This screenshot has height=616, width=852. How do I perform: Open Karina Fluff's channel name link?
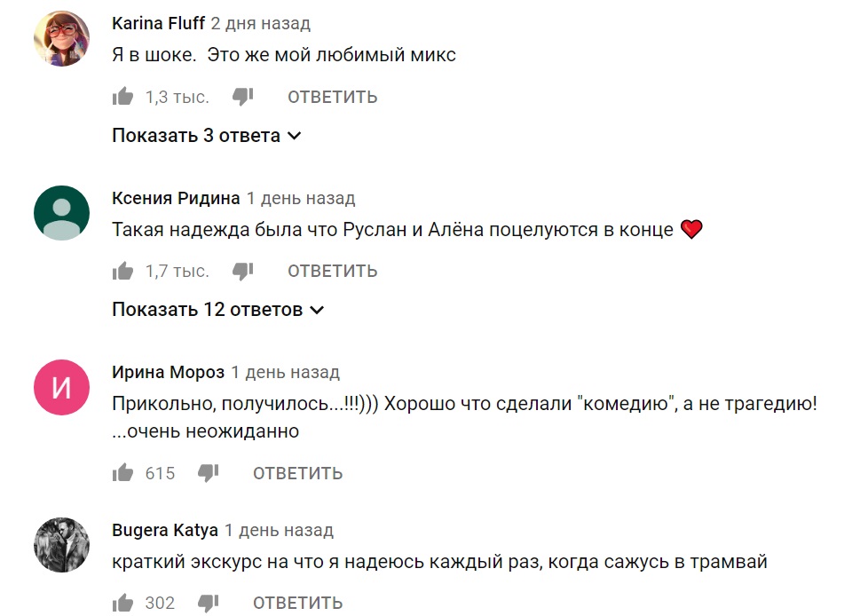click(158, 23)
